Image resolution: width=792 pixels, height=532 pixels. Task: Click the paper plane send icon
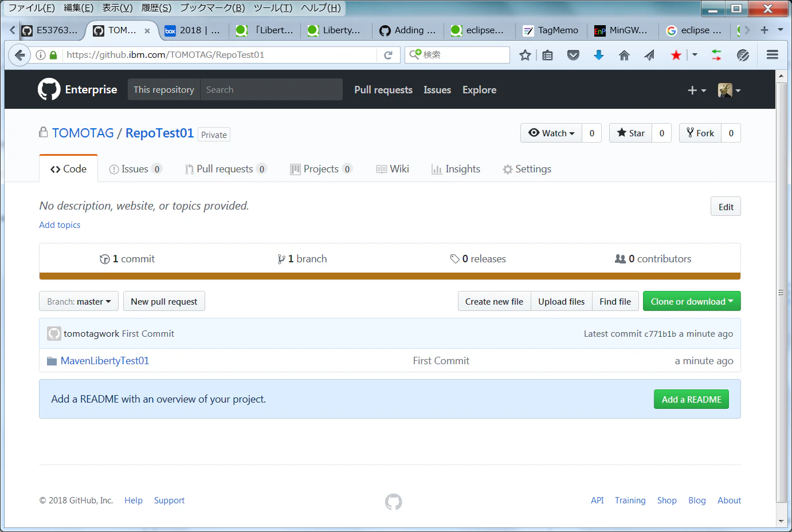(x=649, y=55)
